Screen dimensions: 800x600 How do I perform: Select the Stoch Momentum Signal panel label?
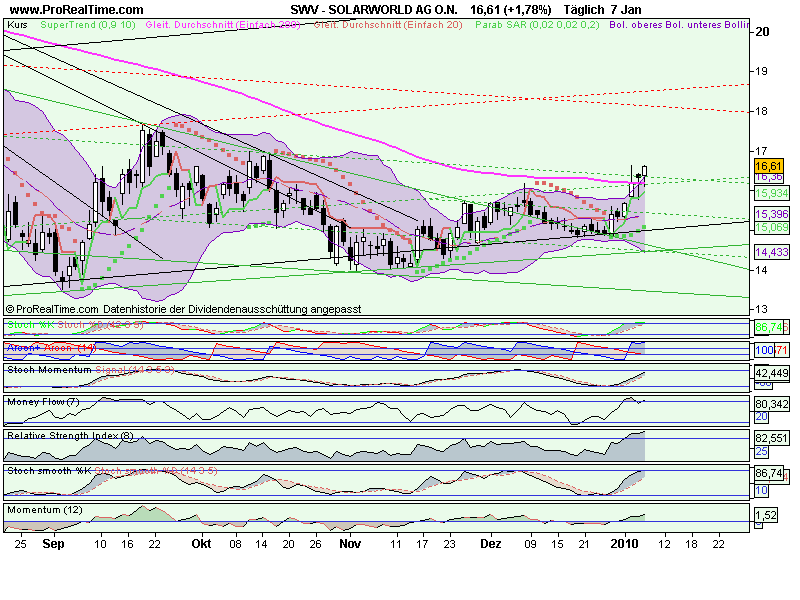pyautogui.click(x=91, y=369)
